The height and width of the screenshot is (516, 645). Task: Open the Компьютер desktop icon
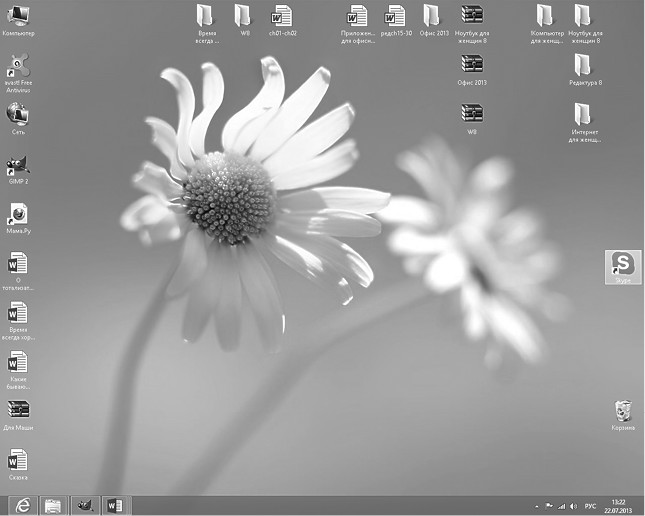pos(18,16)
